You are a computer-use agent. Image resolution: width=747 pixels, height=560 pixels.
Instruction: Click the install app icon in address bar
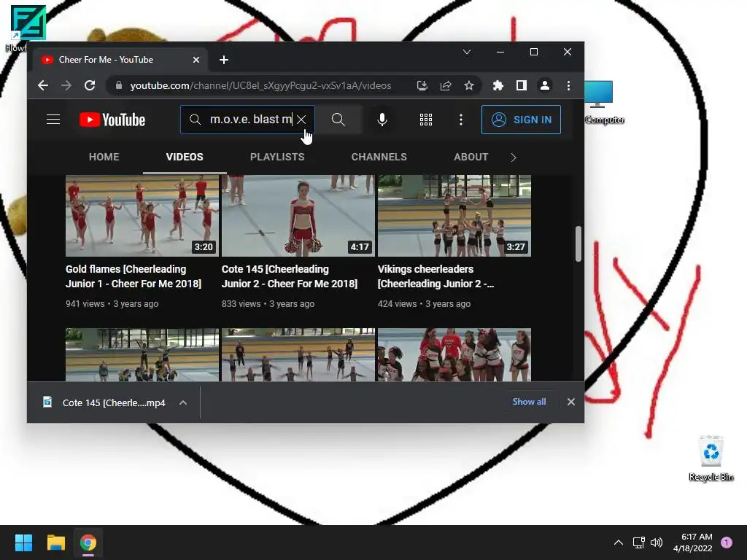click(422, 86)
